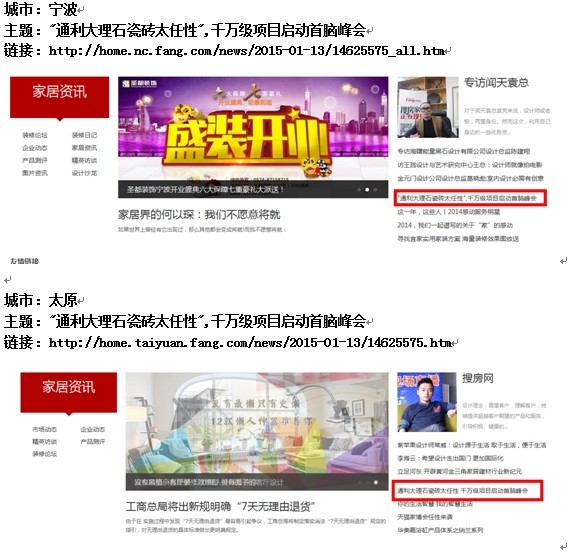This screenshot has width=574, height=553.
Task: Open 企业动态 link under 装修论坛 in Ningbo nav
Action: [35, 147]
